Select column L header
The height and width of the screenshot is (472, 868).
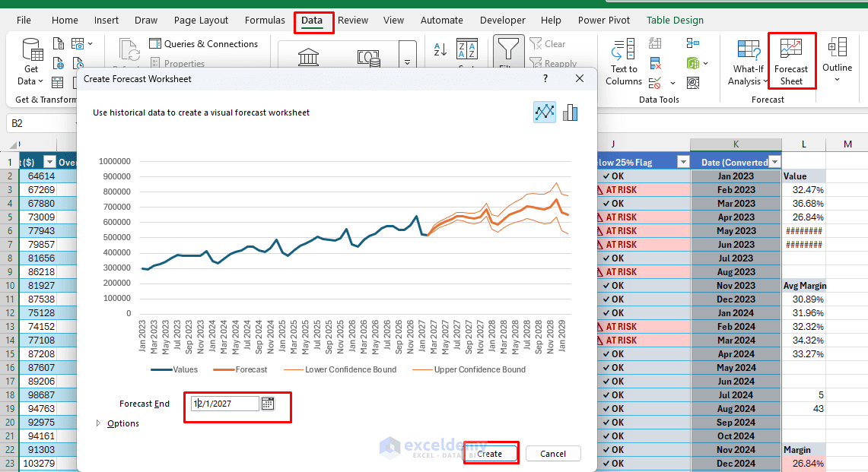804,144
